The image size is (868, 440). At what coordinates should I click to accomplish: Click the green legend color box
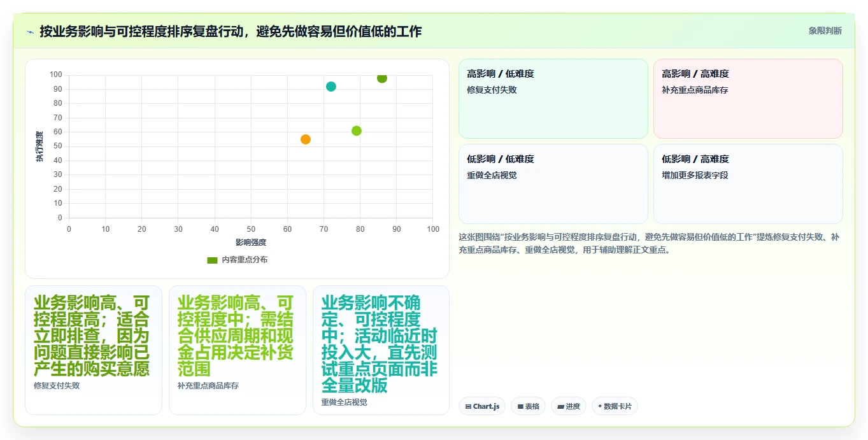pyautogui.click(x=213, y=260)
